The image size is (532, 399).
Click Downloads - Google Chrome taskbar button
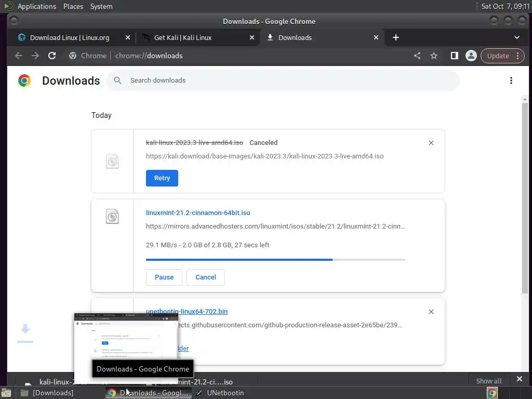click(x=149, y=393)
